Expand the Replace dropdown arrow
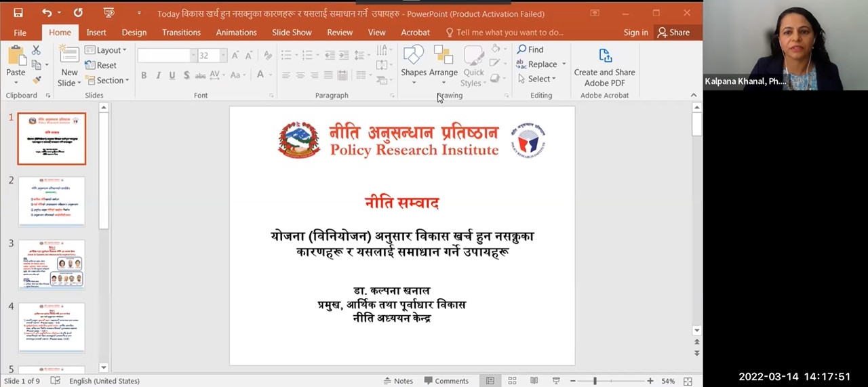Viewport: 868px width, 387px height. coord(564,64)
